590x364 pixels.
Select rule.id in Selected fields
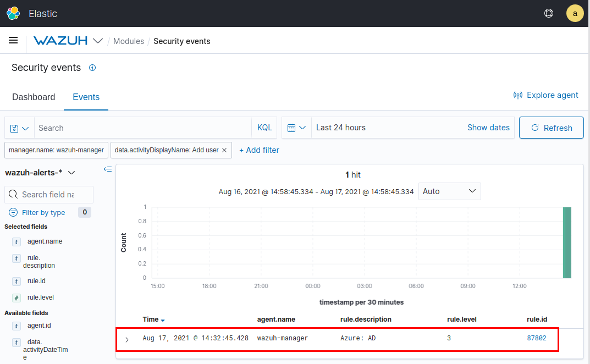point(36,281)
